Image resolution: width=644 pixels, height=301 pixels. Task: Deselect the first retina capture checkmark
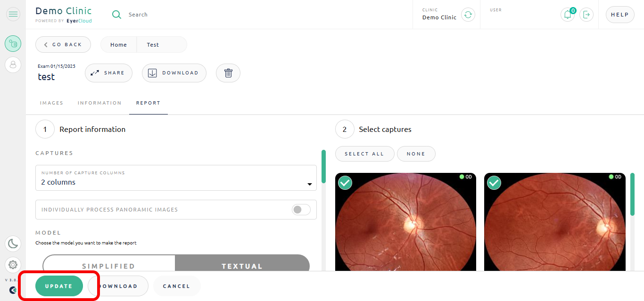pos(345,183)
